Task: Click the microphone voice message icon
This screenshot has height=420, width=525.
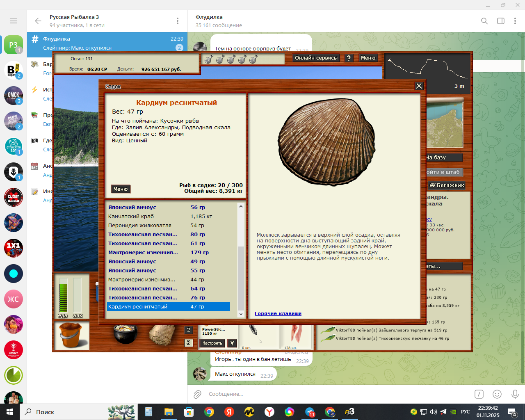Action: point(515,394)
